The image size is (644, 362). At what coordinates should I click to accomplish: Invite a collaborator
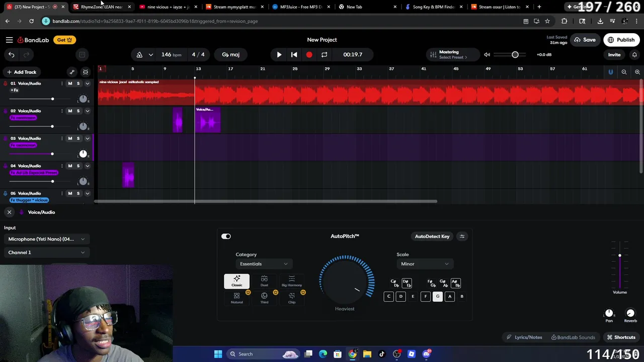(x=614, y=54)
